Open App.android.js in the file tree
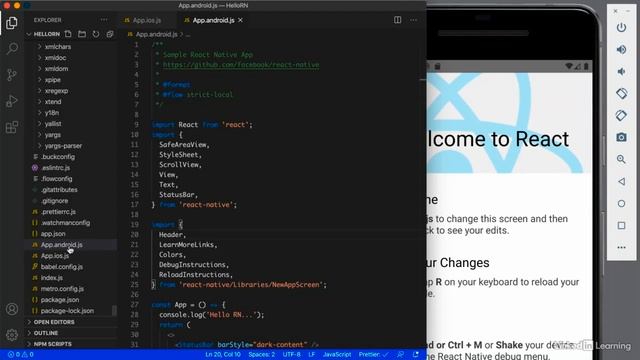 coord(61,244)
